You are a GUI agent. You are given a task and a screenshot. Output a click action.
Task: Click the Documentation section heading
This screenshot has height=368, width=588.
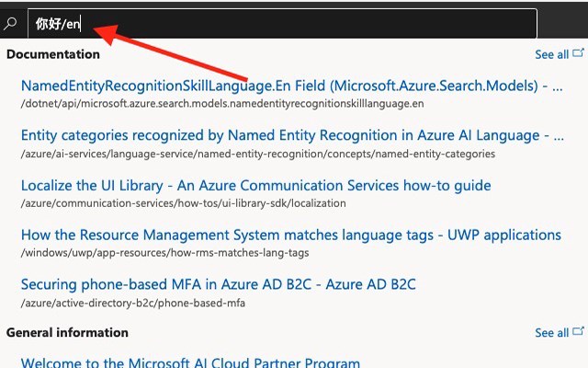click(53, 54)
